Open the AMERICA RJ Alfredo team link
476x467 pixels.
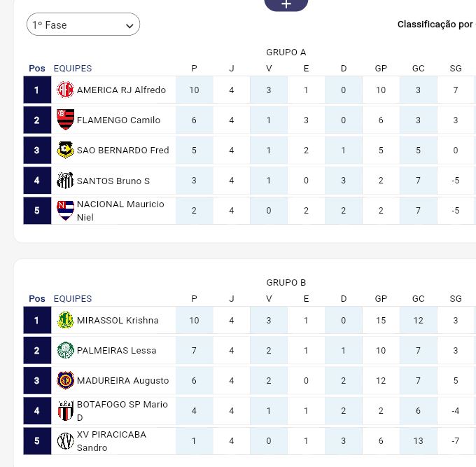pyautogui.click(x=121, y=90)
